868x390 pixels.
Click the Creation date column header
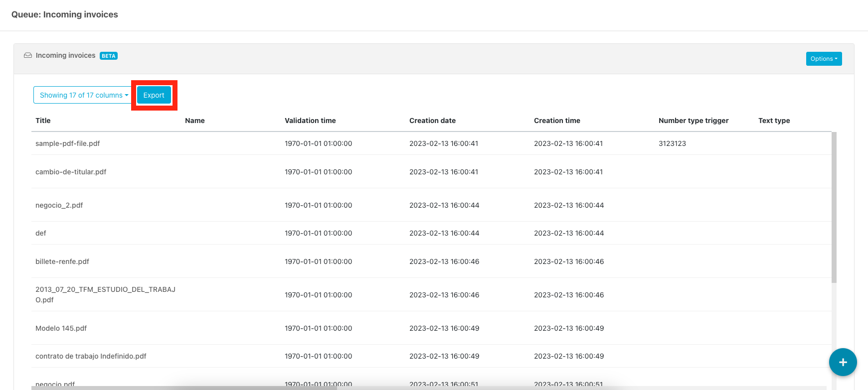coord(432,121)
